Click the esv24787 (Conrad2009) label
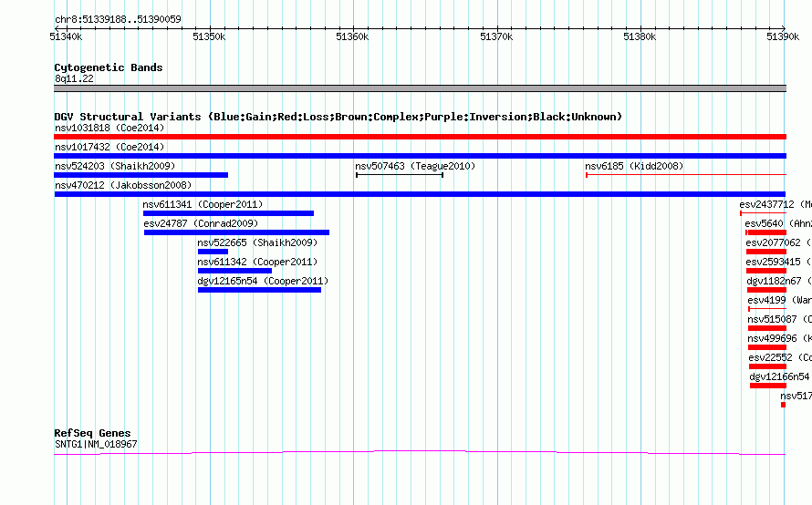Image resolution: width=812 pixels, height=505 pixels. [201, 223]
